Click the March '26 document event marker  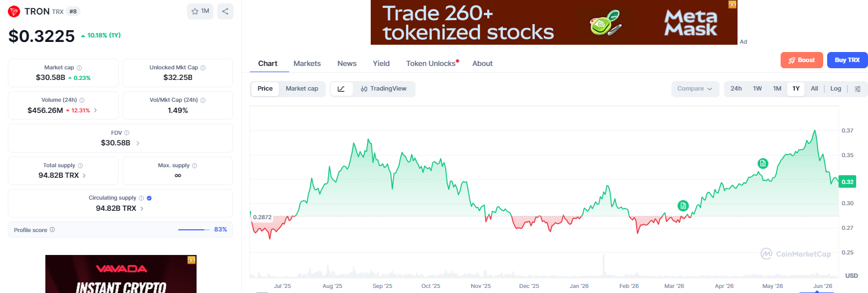point(683,206)
